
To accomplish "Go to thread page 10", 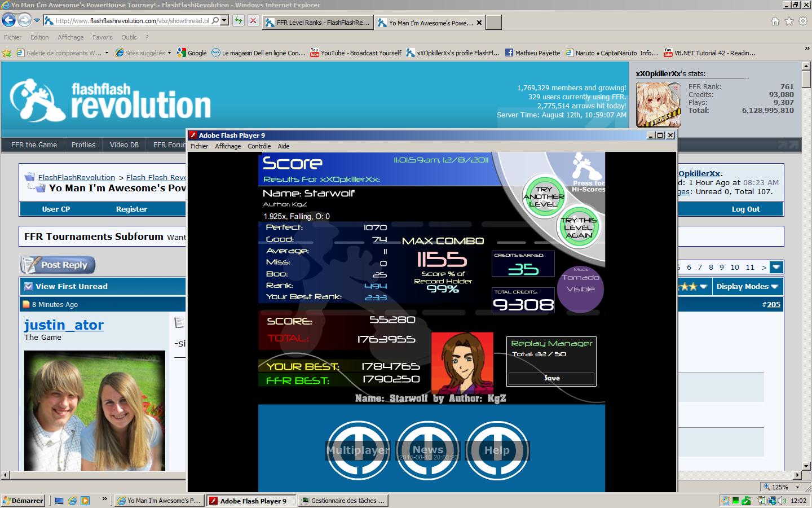I will point(735,268).
